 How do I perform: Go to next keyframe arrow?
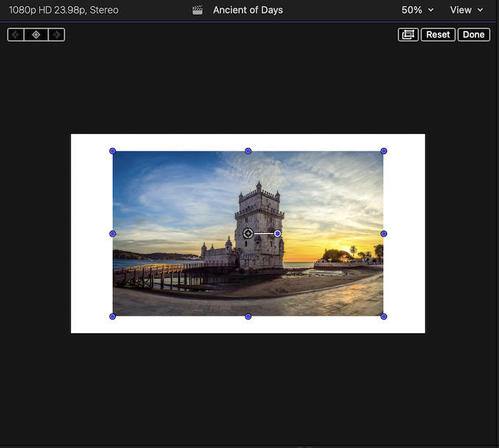coord(57,35)
